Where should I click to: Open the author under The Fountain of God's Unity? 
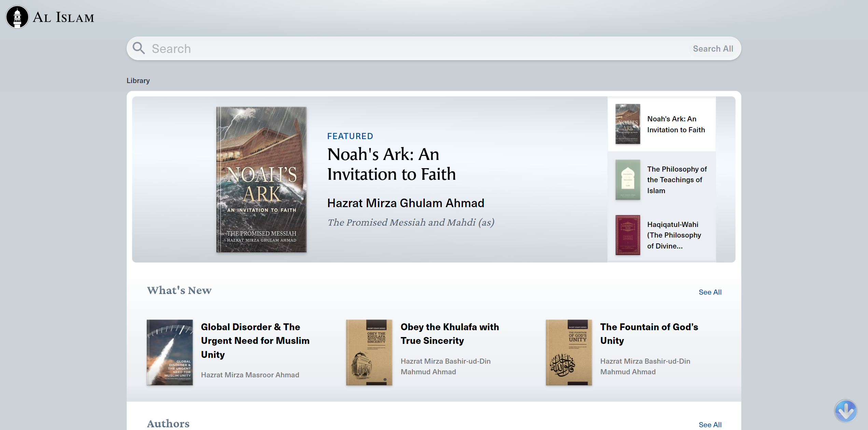[x=645, y=366]
